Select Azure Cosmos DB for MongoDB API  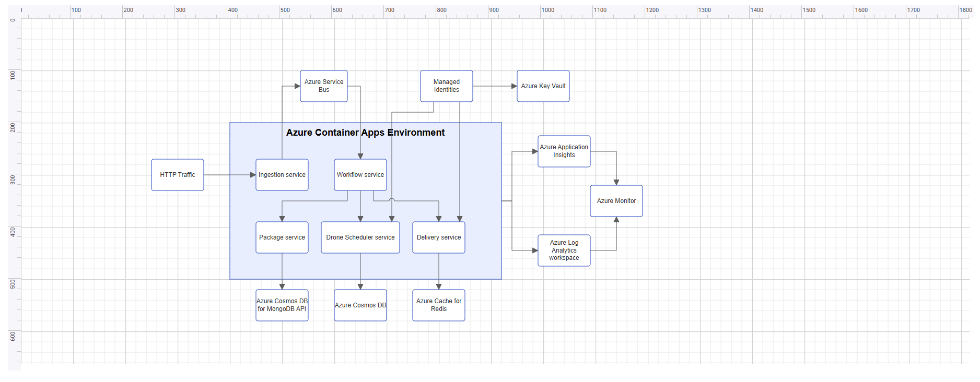click(282, 305)
